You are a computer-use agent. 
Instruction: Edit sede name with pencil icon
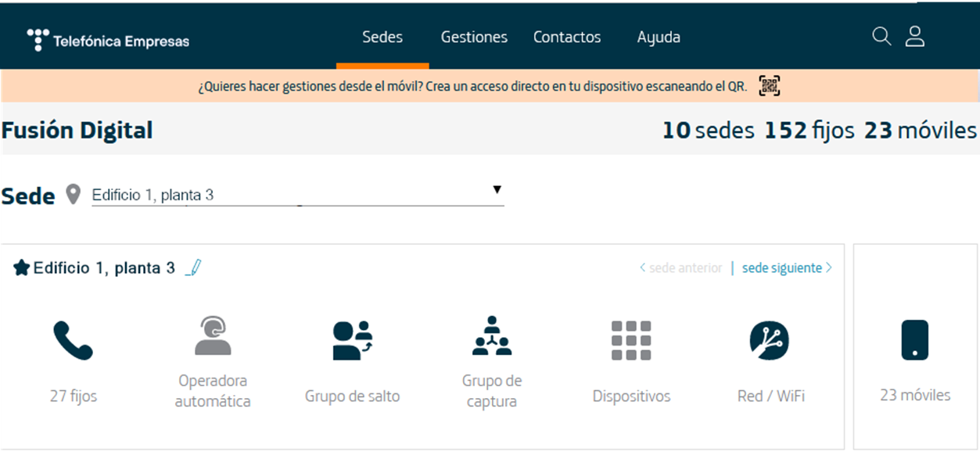click(194, 268)
